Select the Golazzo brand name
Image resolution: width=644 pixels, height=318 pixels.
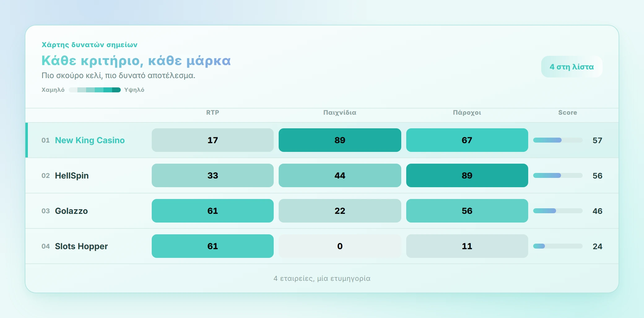(x=71, y=211)
